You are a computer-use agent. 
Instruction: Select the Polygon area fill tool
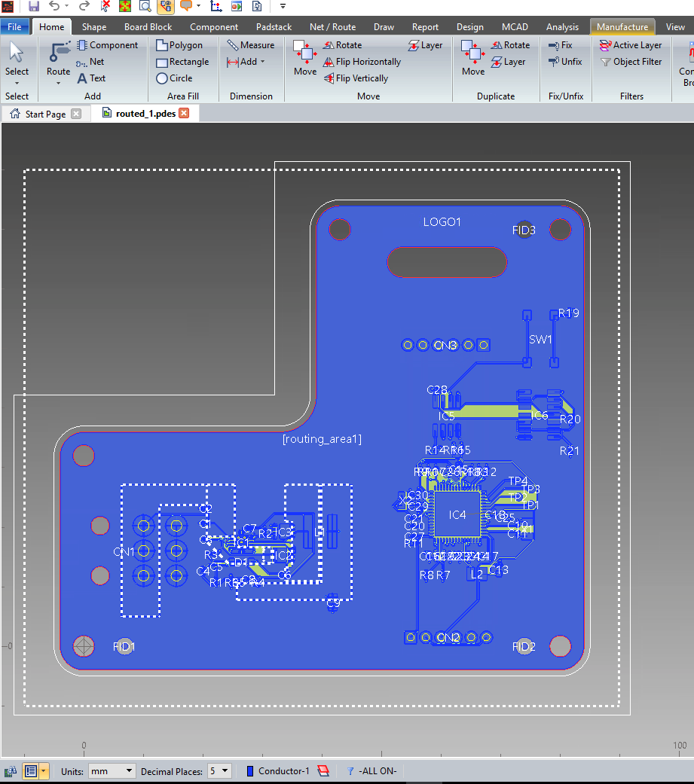179,45
